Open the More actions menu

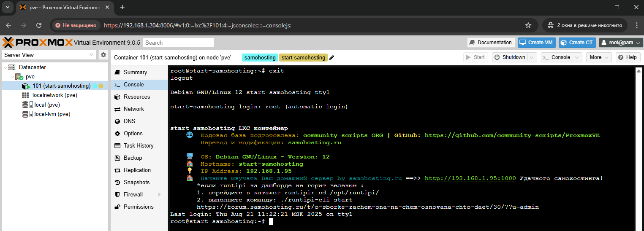(x=599, y=57)
